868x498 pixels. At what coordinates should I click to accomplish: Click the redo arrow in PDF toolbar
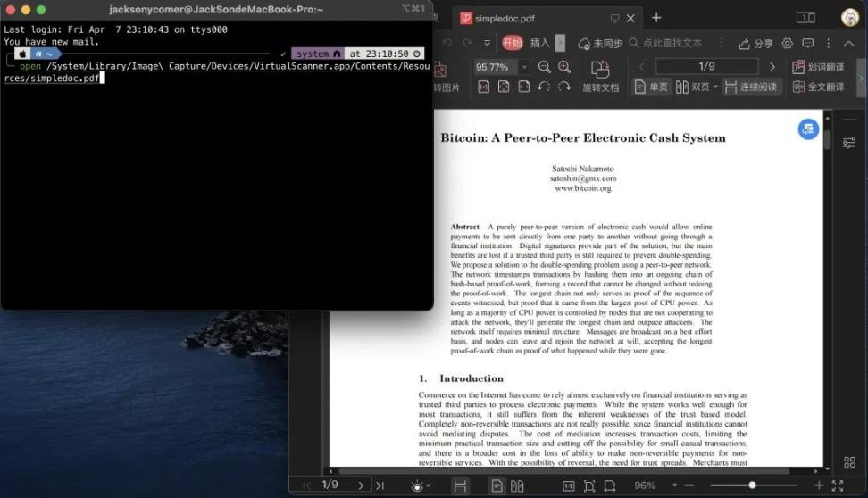pyautogui.click(x=467, y=43)
